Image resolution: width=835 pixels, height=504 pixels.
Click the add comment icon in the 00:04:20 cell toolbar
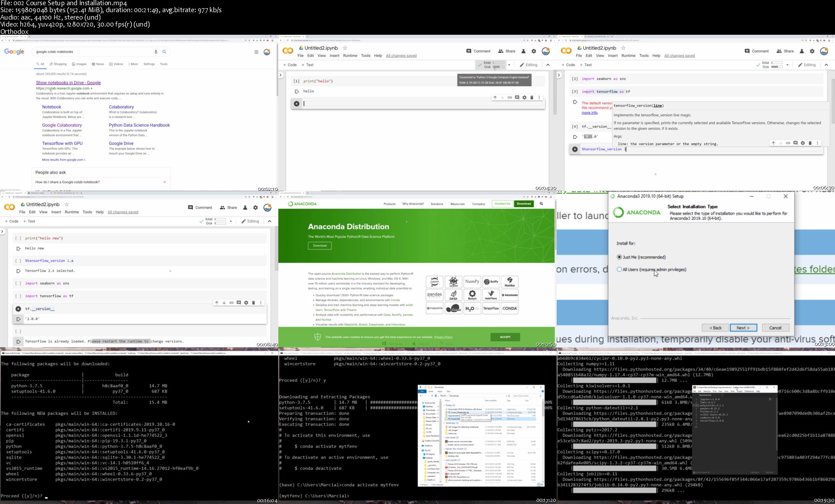(517, 97)
